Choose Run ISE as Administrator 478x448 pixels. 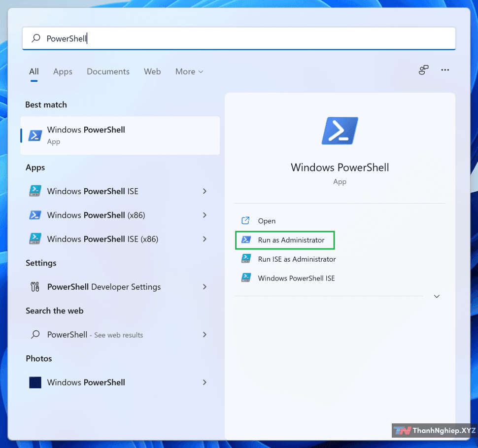point(297,259)
